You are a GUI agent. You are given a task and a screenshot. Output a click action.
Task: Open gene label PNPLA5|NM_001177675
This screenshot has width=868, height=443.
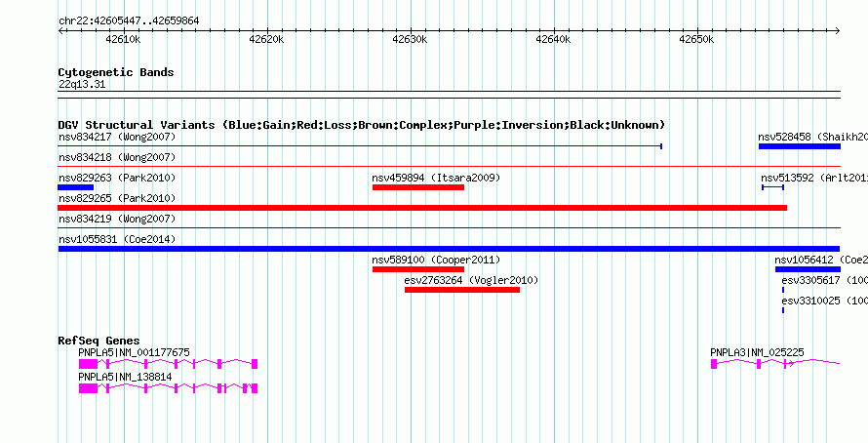tap(134, 352)
